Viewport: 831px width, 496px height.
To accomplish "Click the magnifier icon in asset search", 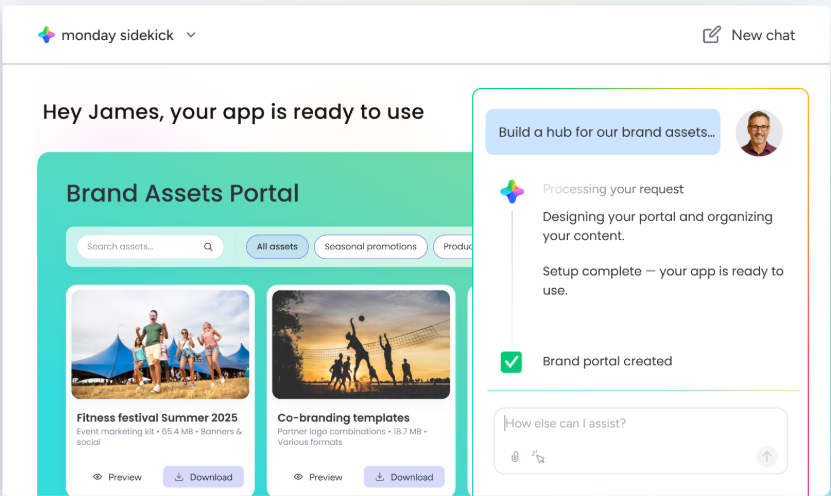I will point(208,247).
